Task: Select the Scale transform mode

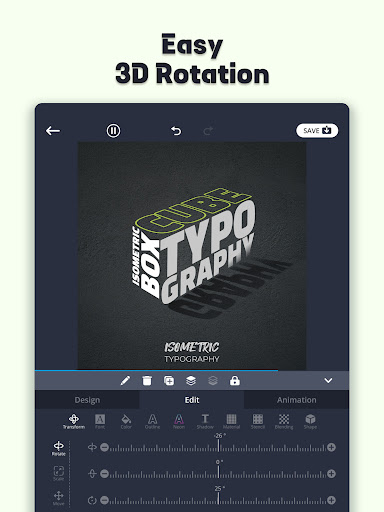Action: coord(59,473)
